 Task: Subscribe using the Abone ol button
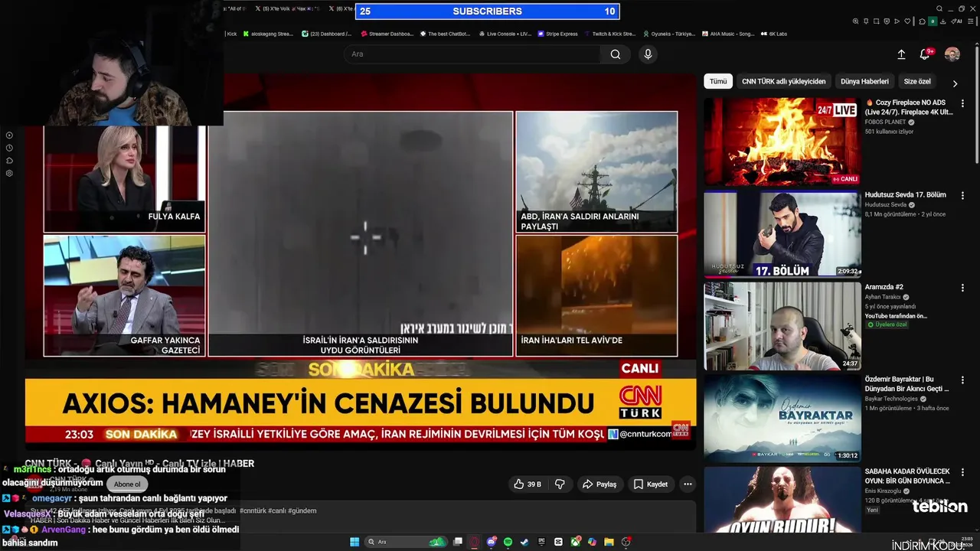127,484
